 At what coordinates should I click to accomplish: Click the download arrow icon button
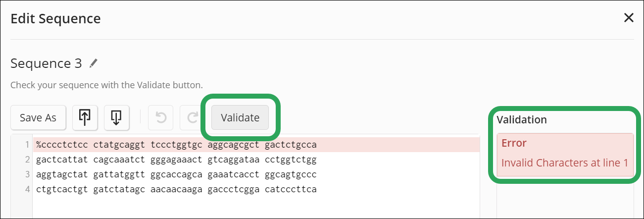(x=116, y=117)
